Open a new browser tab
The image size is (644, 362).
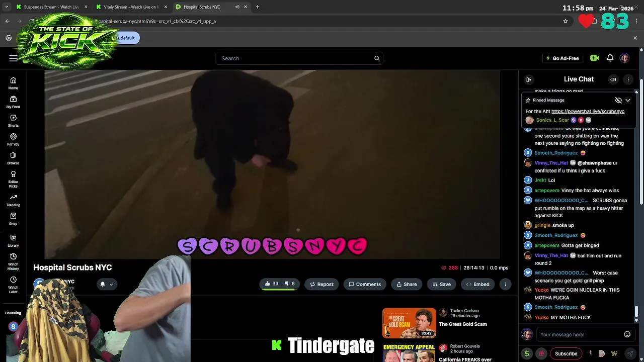click(x=257, y=7)
